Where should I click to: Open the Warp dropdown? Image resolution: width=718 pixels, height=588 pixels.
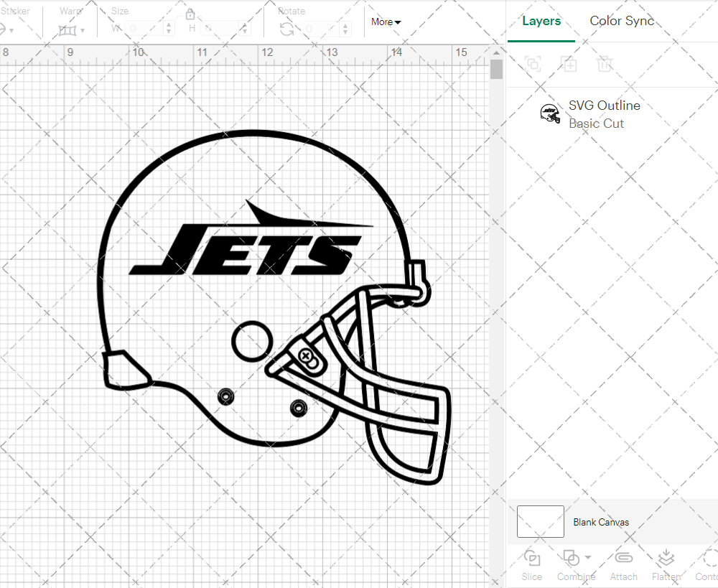pyautogui.click(x=72, y=29)
